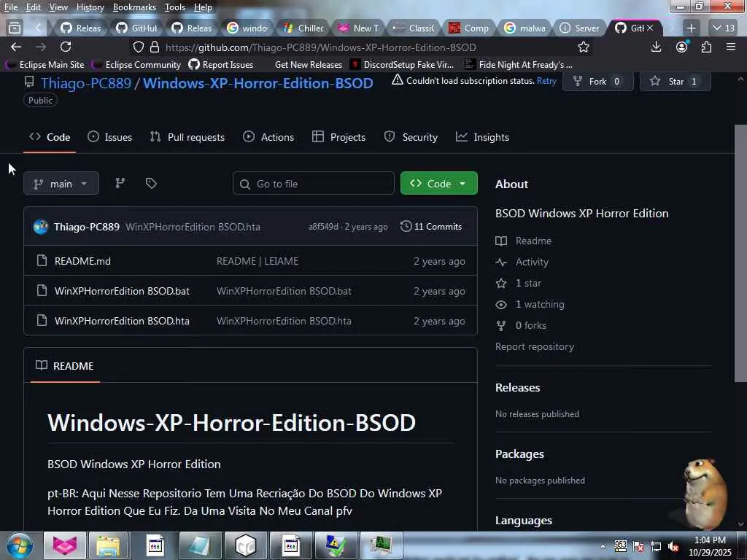Star the repository
Screen dimensions: 747x560
click(675, 82)
